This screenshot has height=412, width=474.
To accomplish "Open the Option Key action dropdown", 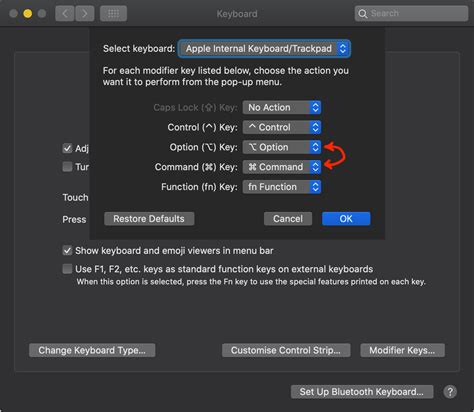I will pos(282,147).
